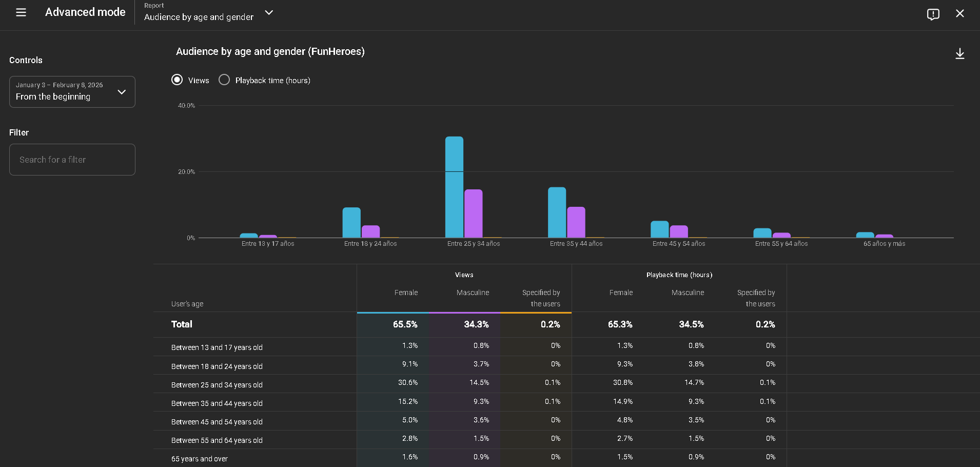
Task: Click the Female playback time column header
Action: tap(621, 293)
